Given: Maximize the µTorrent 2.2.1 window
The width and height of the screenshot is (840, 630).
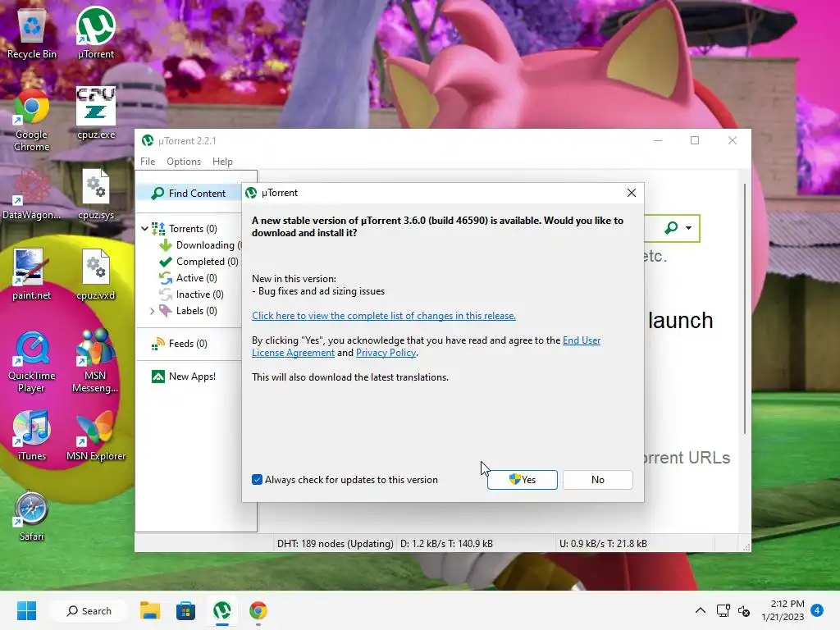Looking at the screenshot, I should [695, 140].
